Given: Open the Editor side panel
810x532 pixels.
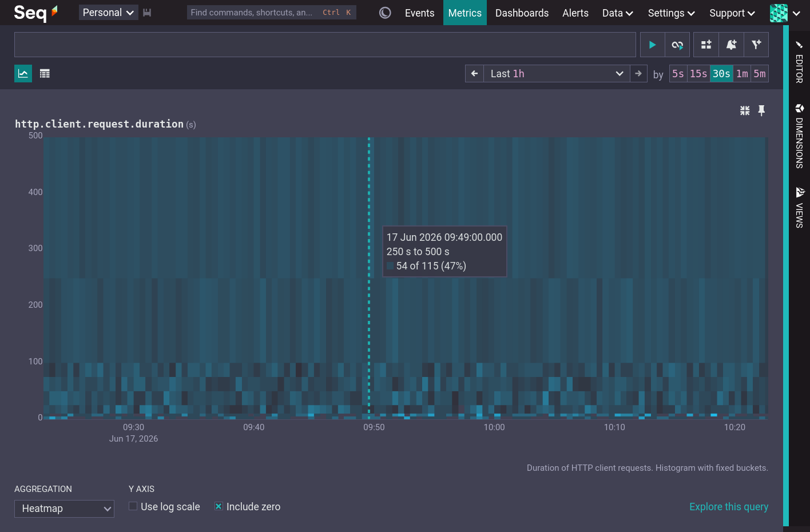Looking at the screenshot, I should click(x=799, y=62).
